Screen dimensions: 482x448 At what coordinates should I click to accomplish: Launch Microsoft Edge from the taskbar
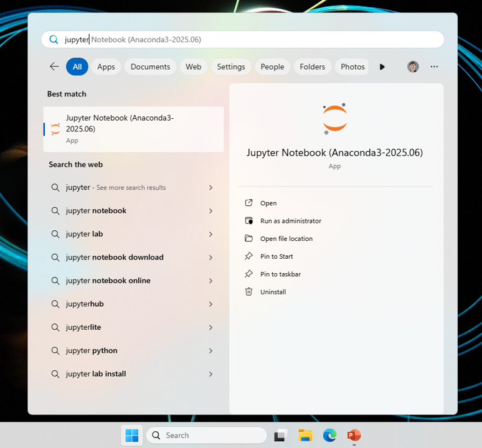coord(329,436)
